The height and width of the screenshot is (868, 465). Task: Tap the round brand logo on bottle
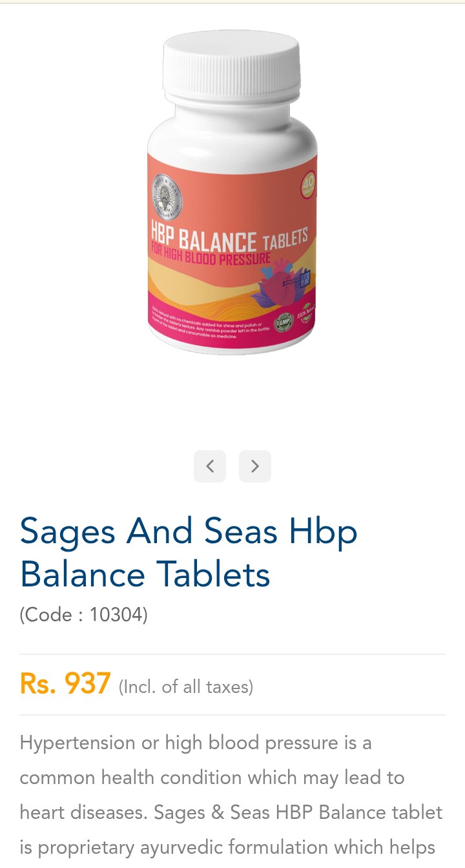168,196
